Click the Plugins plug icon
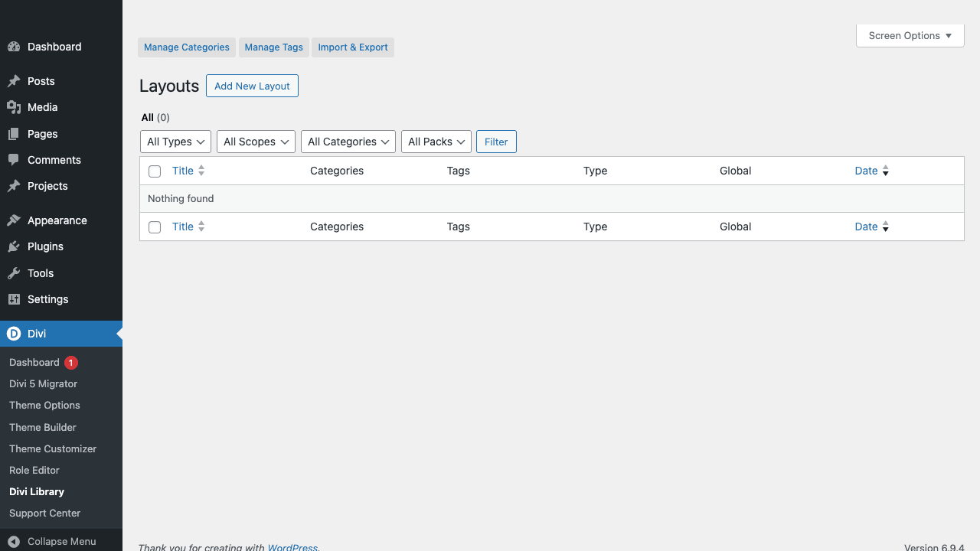Viewport: 980px width, 551px height. point(14,246)
